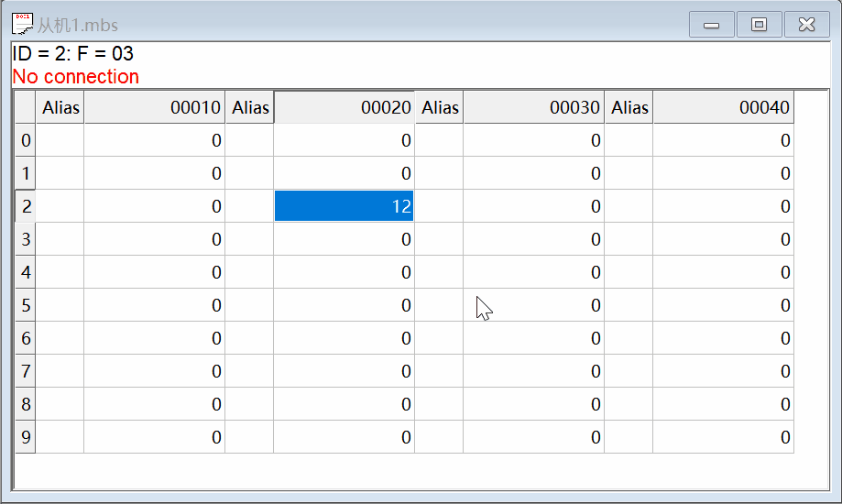Click the alias cell before 00010 in row 8
Image resolution: width=842 pixels, height=504 pixels.
click(x=60, y=404)
